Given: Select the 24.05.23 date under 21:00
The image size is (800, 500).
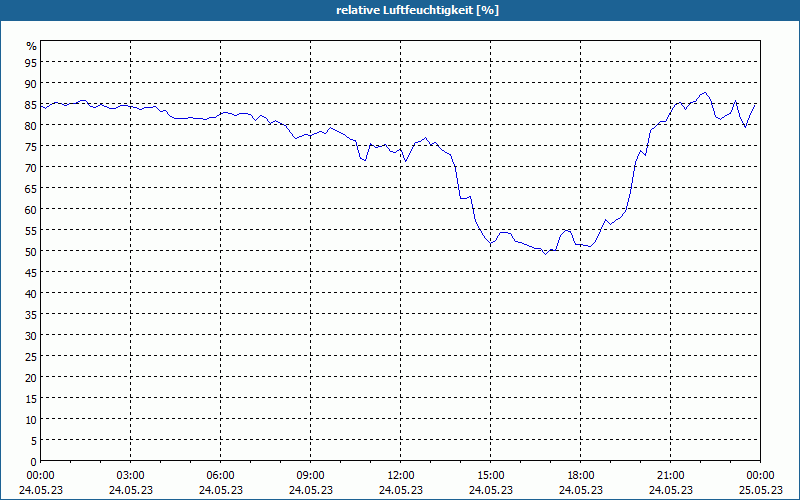Looking at the screenshot, I should [x=670, y=490].
